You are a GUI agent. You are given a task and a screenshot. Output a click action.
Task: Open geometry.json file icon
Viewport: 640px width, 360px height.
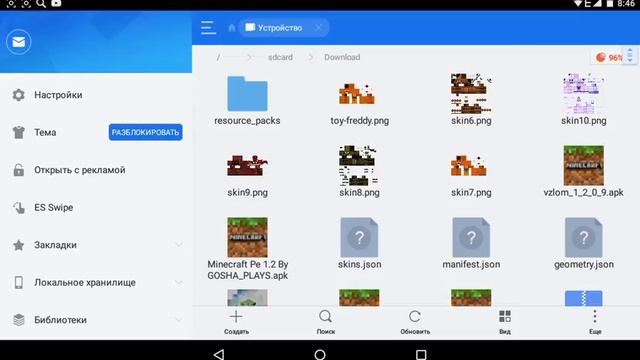tap(584, 237)
